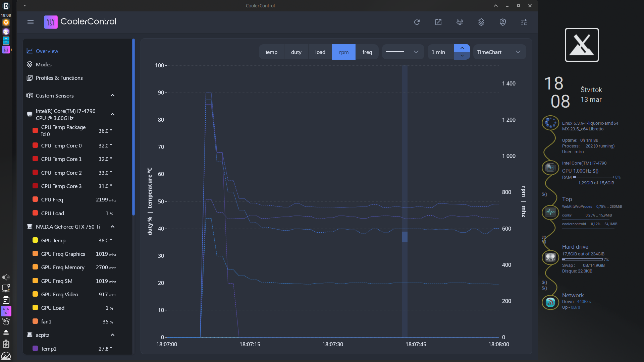Click the CPU Temp Core 3 swatch

[x=35, y=186]
